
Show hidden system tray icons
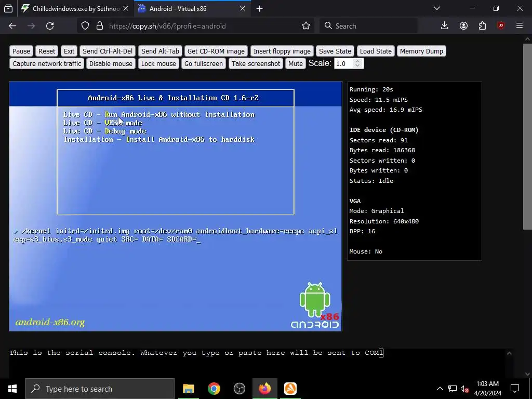tap(440, 389)
